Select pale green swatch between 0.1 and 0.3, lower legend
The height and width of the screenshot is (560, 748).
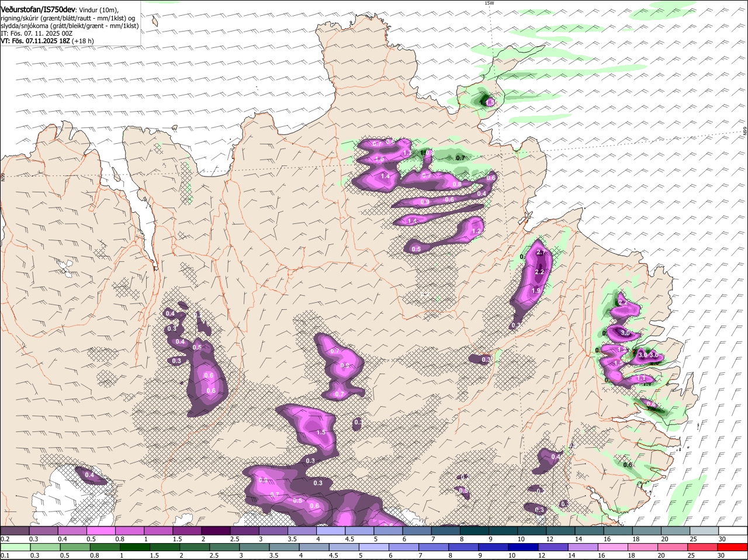tap(16, 547)
